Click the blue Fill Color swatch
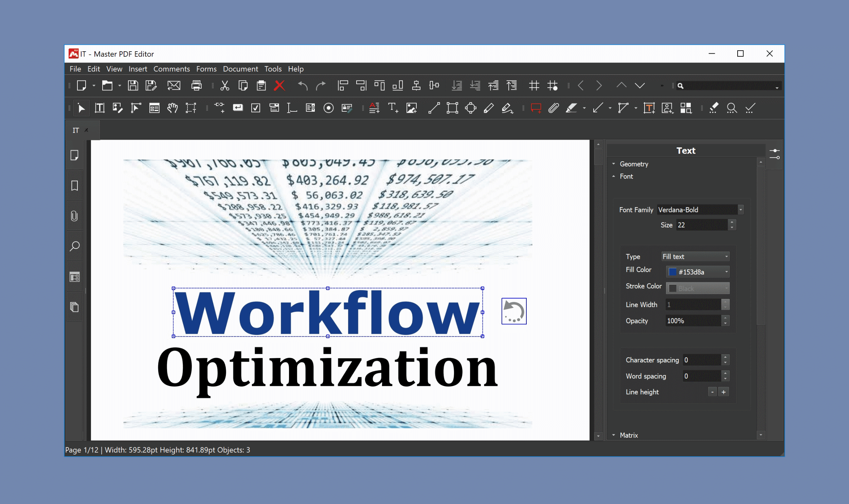The width and height of the screenshot is (849, 504). click(672, 272)
